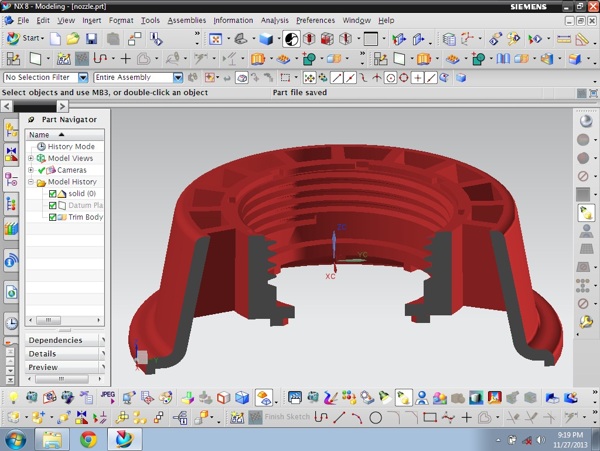This screenshot has height=451, width=600.
Task: Open the Reuse Library books sidebar icon
Action: tap(11, 229)
